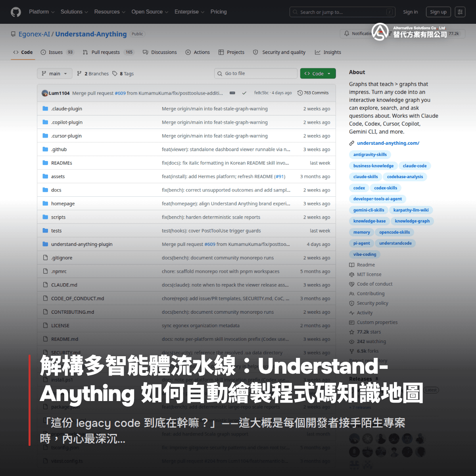The image size is (476, 476).
Task: Open the tests folder
Action: tap(56, 230)
